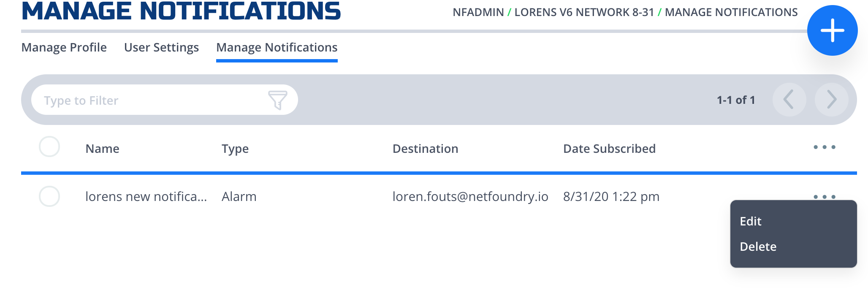
Task: Sort by the Type column header
Action: point(235,149)
